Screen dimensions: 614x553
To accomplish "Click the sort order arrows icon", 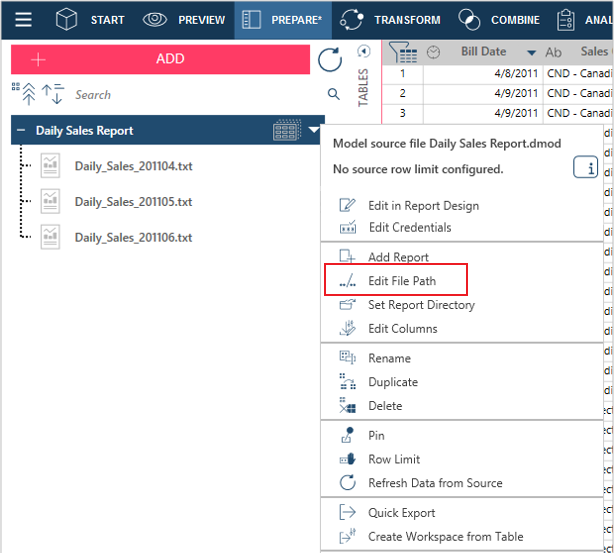I will coord(53,94).
